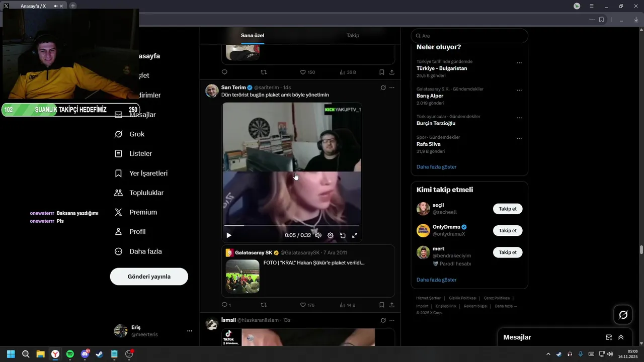Bookmark the Sarı Terim tweet
Image resolution: width=644 pixels, height=362 pixels.
pos(382,305)
